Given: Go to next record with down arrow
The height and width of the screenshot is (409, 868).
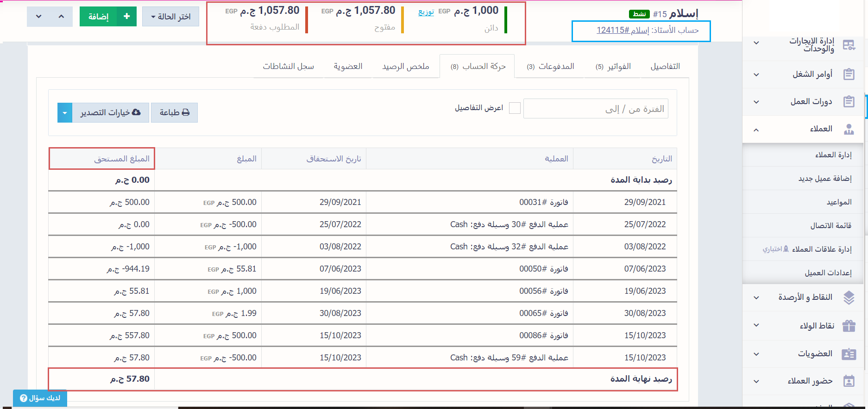Looking at the screenshot, I should click(x=39, y=17).
